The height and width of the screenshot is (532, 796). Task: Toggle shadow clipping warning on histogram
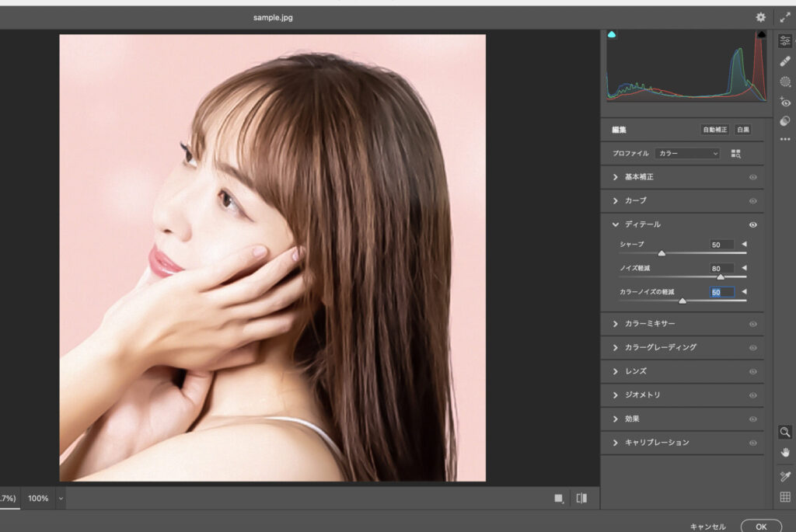[x=612, y=34]
